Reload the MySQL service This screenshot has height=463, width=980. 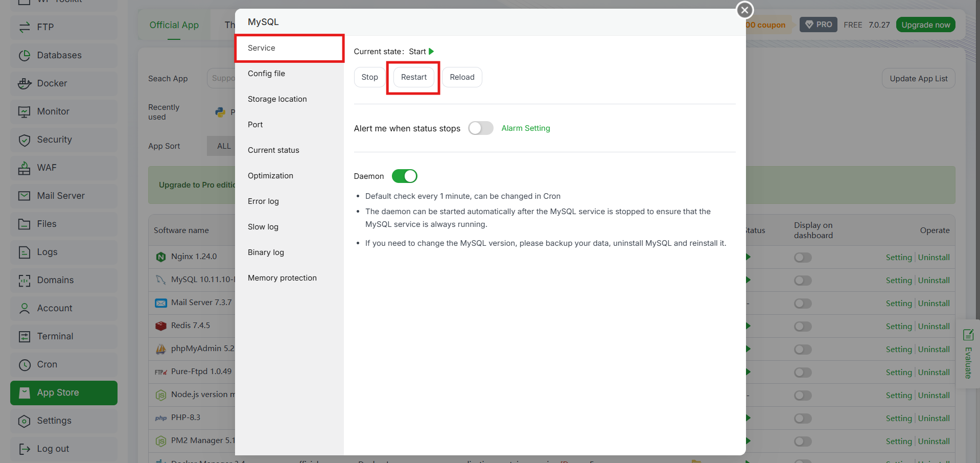[462, 77]
